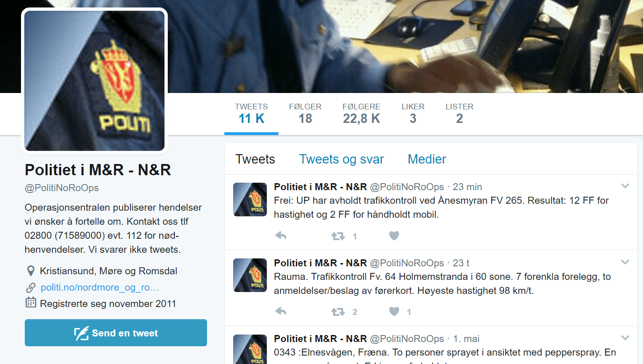The image size is (643, 364).
Task: Retweet the Frei trafikkontroll tweet
Action: (x=338, y=236)
